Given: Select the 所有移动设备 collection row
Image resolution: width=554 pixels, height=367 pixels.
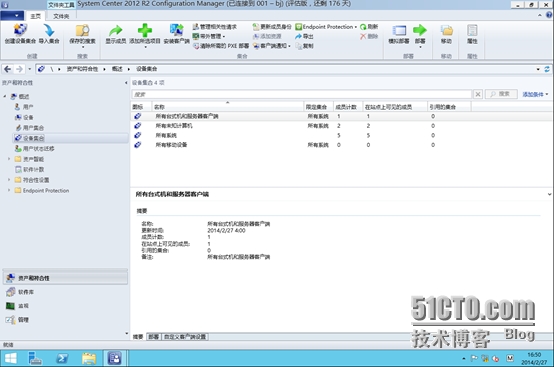Looking at the screenshot, I should tap(341, 145).
